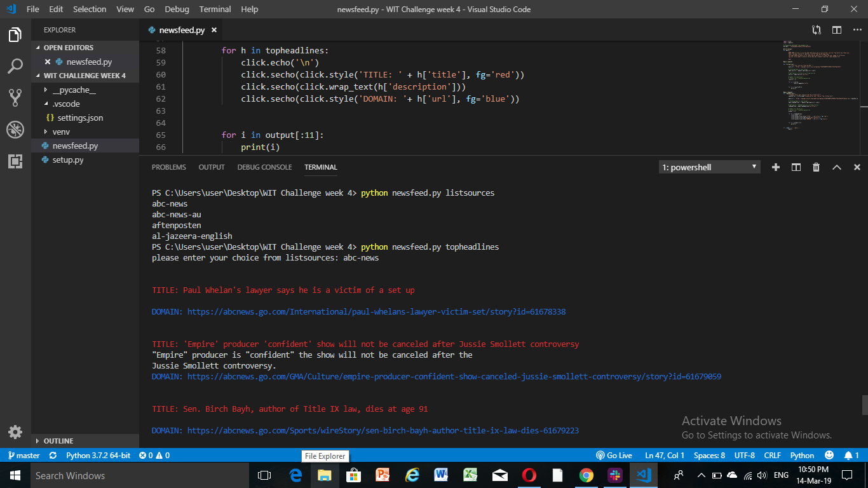Create a new terminal with plus icon

(775, 167)
